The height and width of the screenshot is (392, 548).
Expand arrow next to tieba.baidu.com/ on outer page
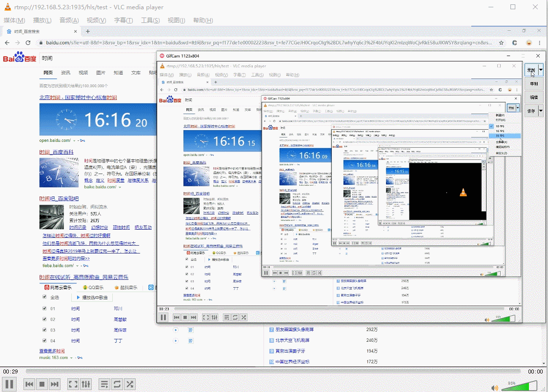pos(77,266)
